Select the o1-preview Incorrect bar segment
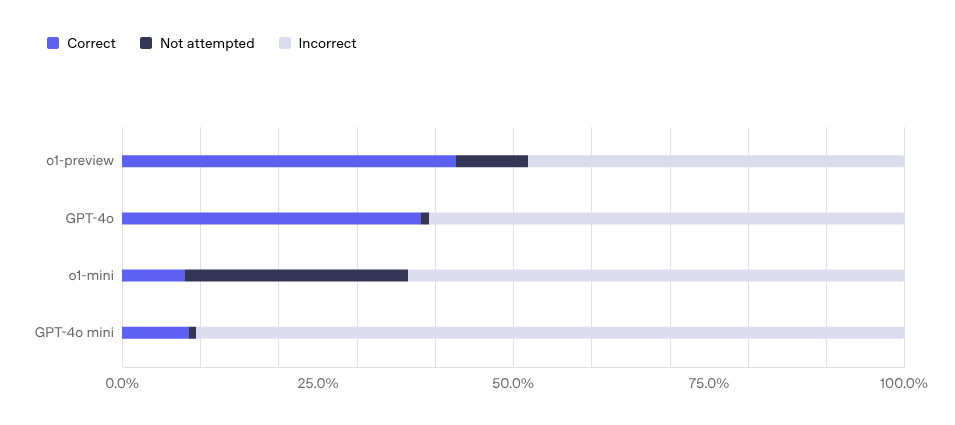 click(715, 161)
